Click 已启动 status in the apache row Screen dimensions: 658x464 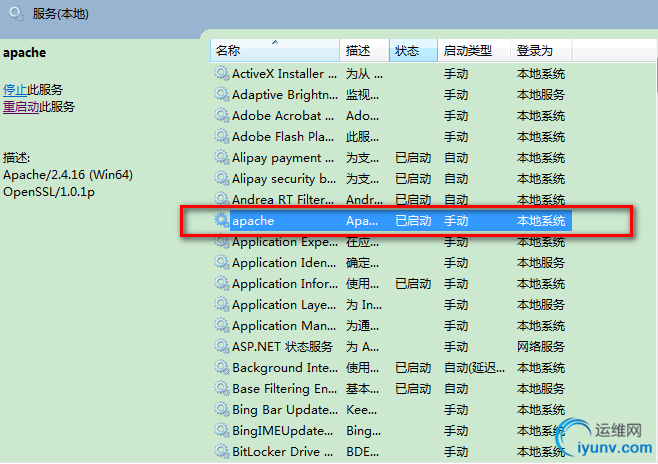413,221
